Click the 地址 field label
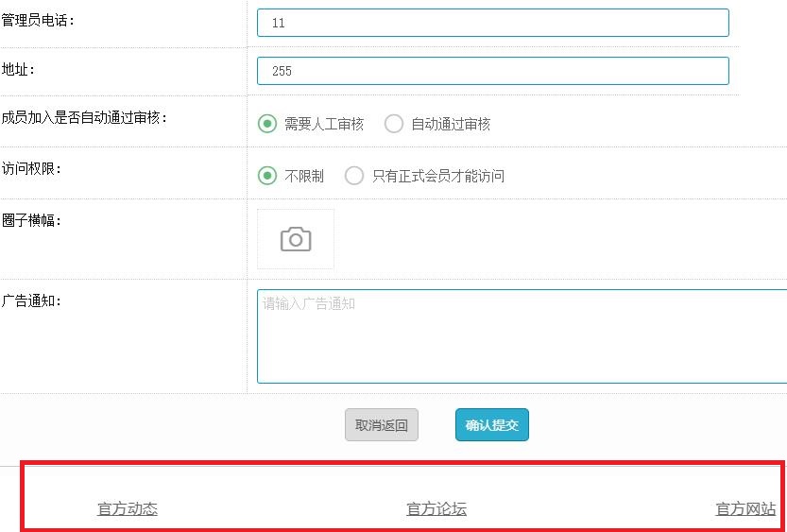The image size is (787, 532). coord(19,69)
